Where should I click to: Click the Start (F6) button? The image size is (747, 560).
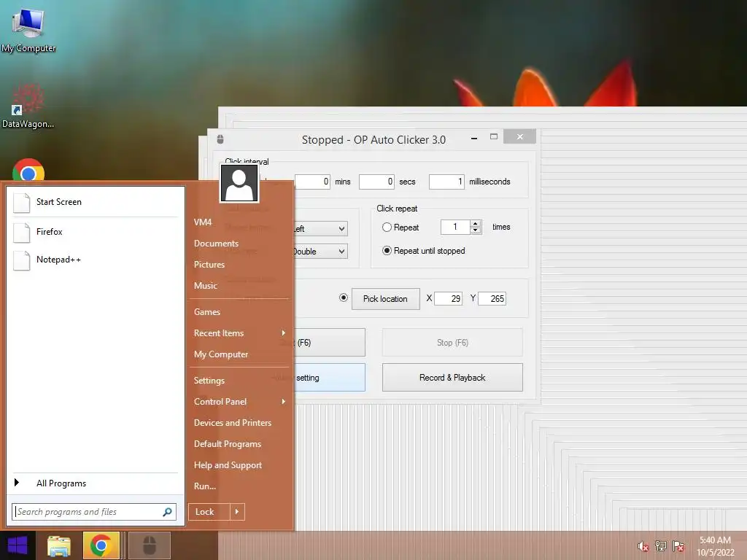(x=330, y=343)
